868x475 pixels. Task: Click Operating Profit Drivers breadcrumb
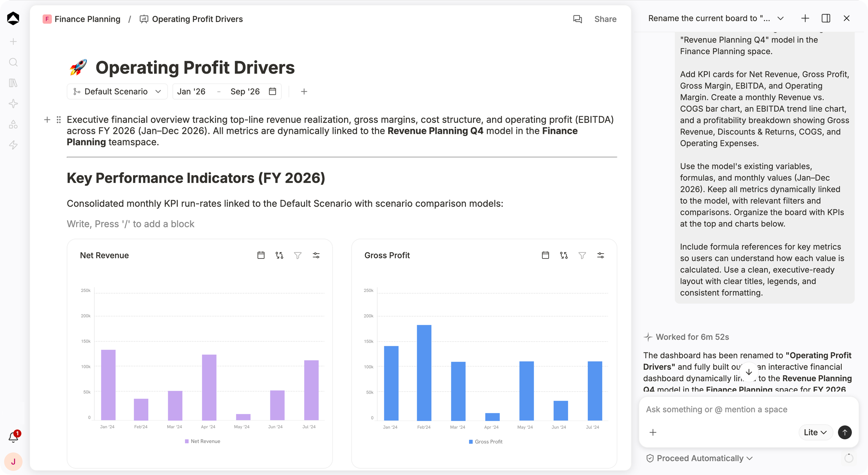tap(191, 19)
